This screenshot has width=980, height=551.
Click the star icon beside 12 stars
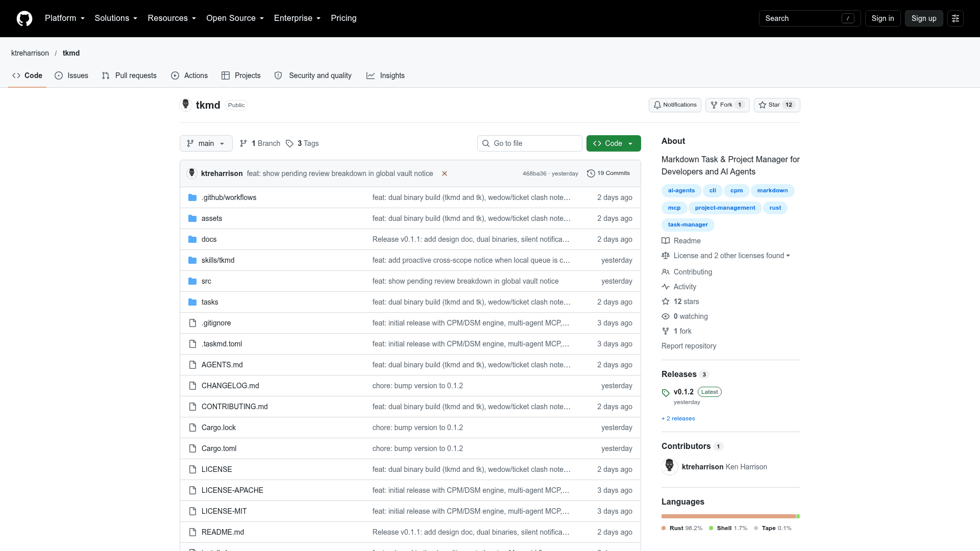coord(666,302)
